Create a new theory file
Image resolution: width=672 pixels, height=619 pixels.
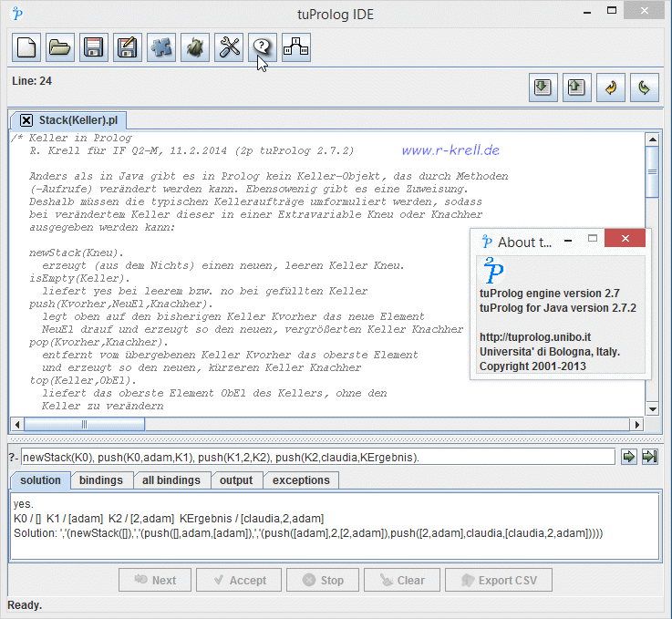point(26,46)
